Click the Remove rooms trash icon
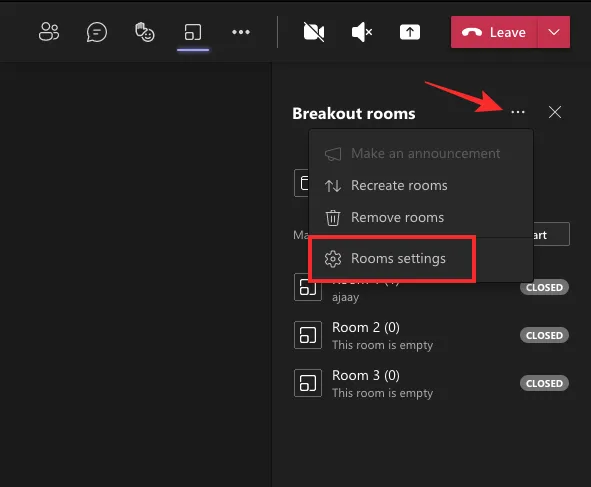Viewport: 591px width, 487px height. pos(333,218)
